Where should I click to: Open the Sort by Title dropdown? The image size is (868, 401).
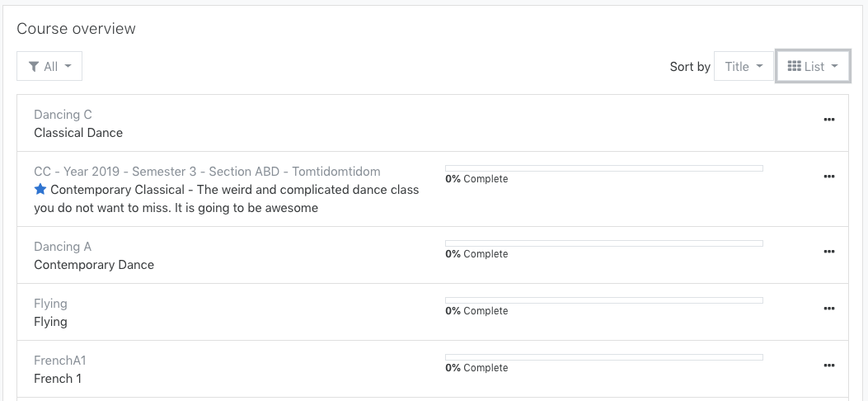[744, 67]
